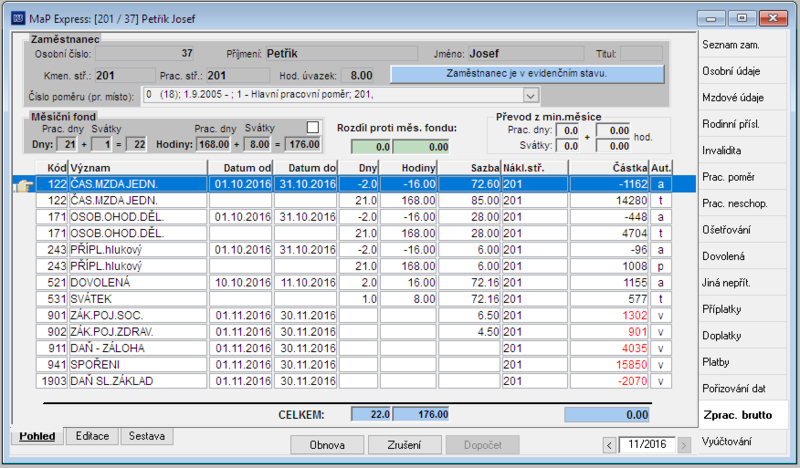Click the Prac. stř. field 201
Viewport: 800px width, 468px height.
pos(237,76)
